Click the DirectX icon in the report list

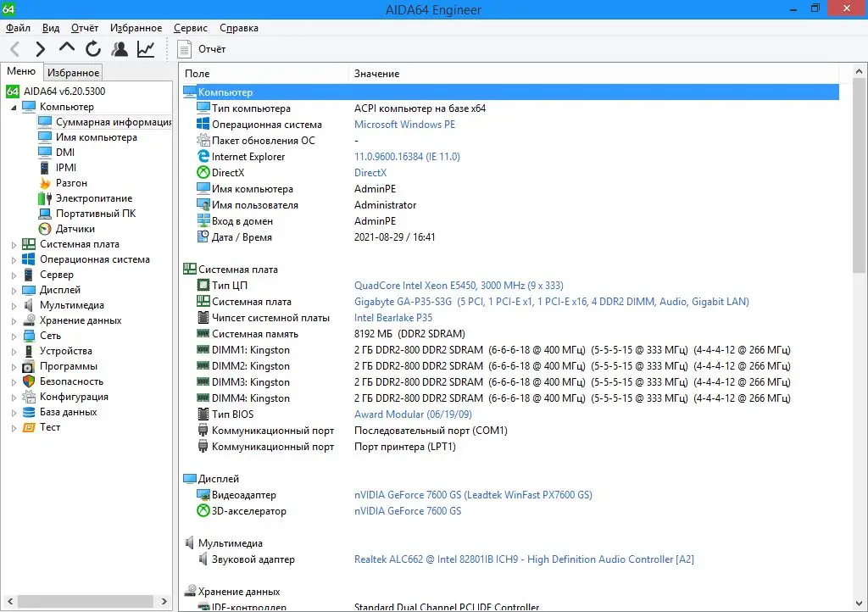[x=203, y=173]
